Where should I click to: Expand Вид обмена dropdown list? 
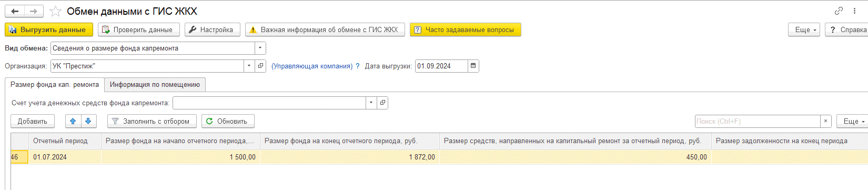pos(260,48)
